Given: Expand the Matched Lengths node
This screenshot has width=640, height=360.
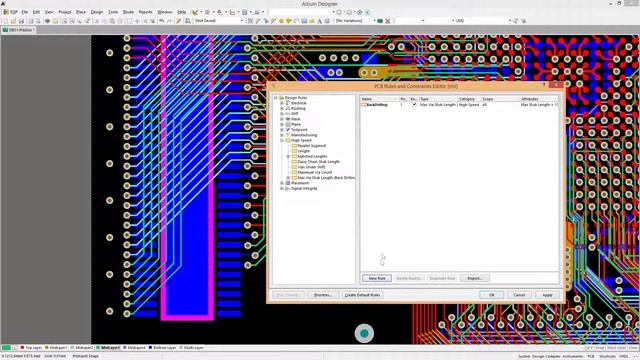Looking at the screenshot, I should click(x=288, y=156).
